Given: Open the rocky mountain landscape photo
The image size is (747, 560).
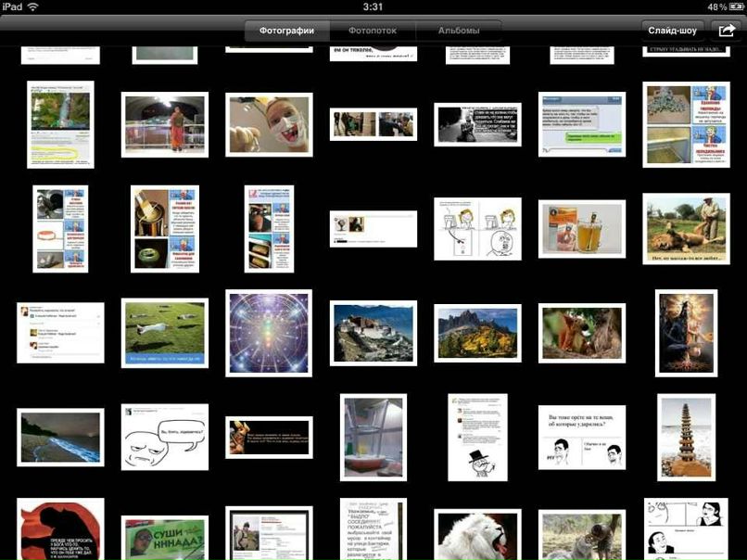Looking at the screenshot, I should coord(477,333).
